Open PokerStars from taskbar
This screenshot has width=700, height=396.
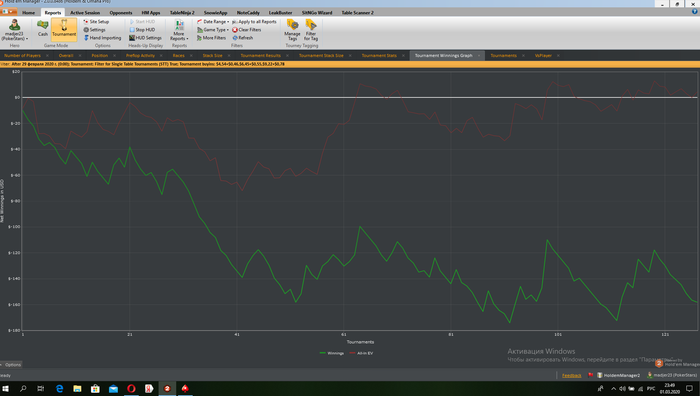coord(185,388)
